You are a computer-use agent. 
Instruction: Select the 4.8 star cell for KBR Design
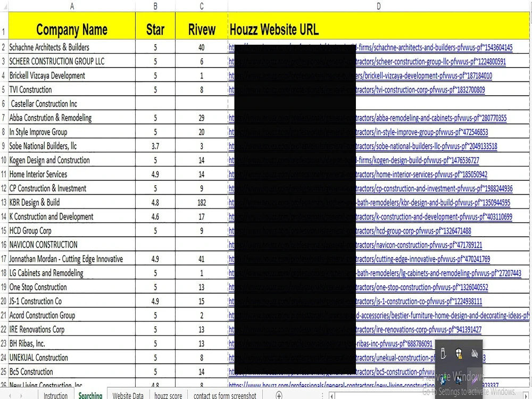pyautogui.click(x=155, y=203)
